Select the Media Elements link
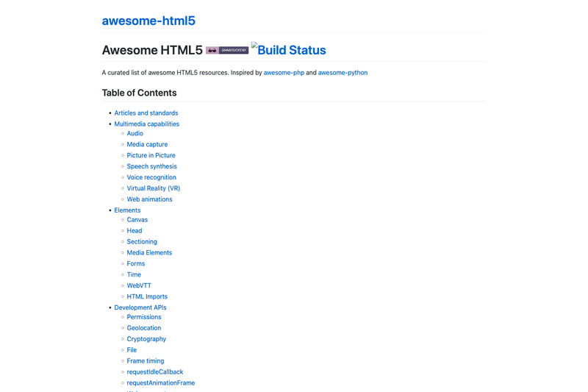 click(x=149, y=253)
